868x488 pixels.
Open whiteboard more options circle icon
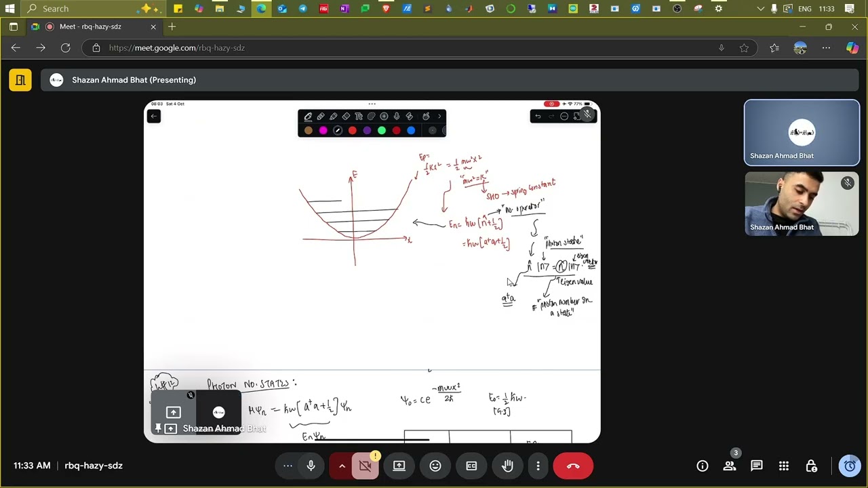(x=564, y=117)
